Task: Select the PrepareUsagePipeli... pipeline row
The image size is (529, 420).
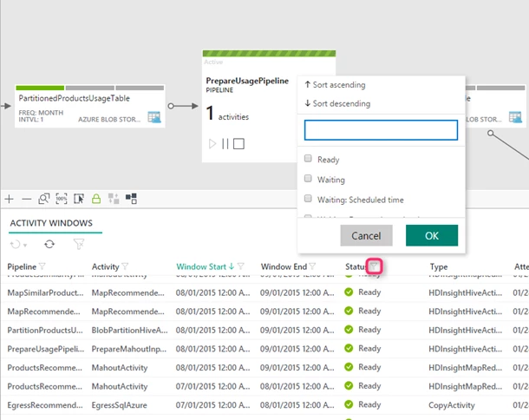Action: pyautogui.click(x=46, y=349)
